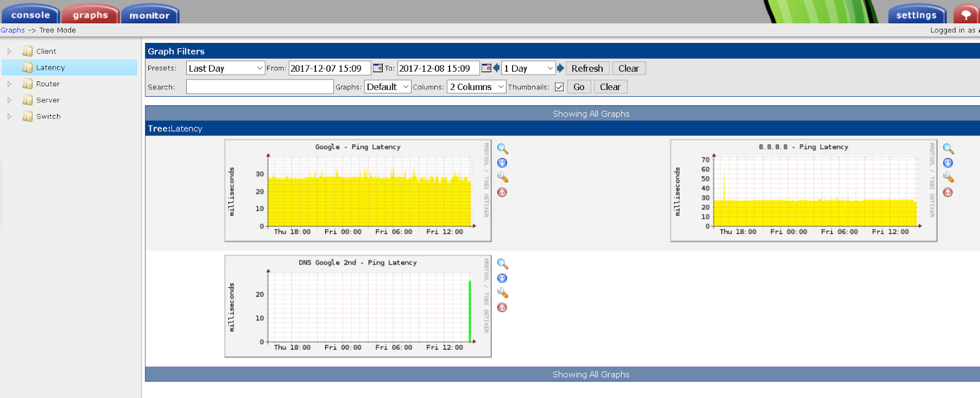The width and height of the screenshot is (980, 398).
Task: Open the Presets Last Day dropdown
Action: (x=225, y=68)
